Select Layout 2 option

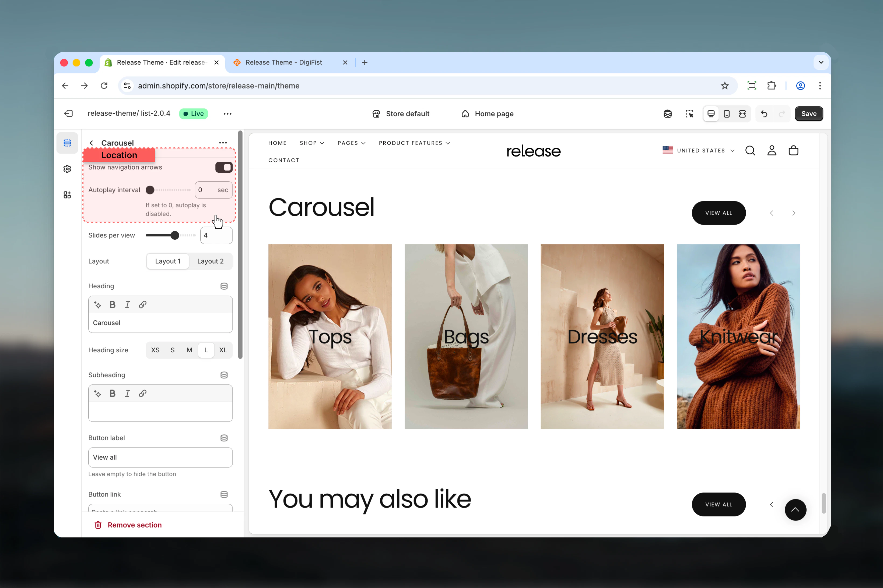tap(211, 261)
